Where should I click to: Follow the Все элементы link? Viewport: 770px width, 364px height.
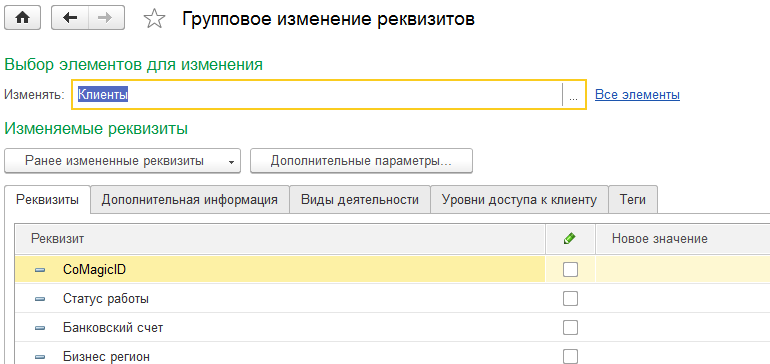coord(637,95)
